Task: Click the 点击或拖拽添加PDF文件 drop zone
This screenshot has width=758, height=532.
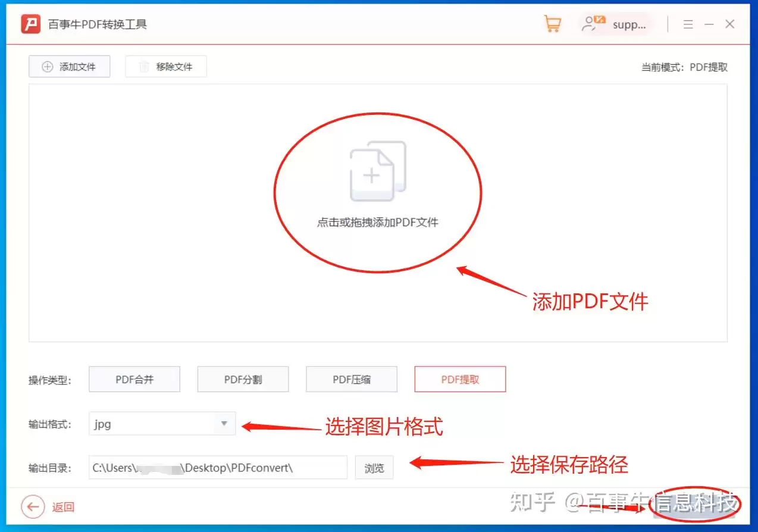Action: click(378, 221)
